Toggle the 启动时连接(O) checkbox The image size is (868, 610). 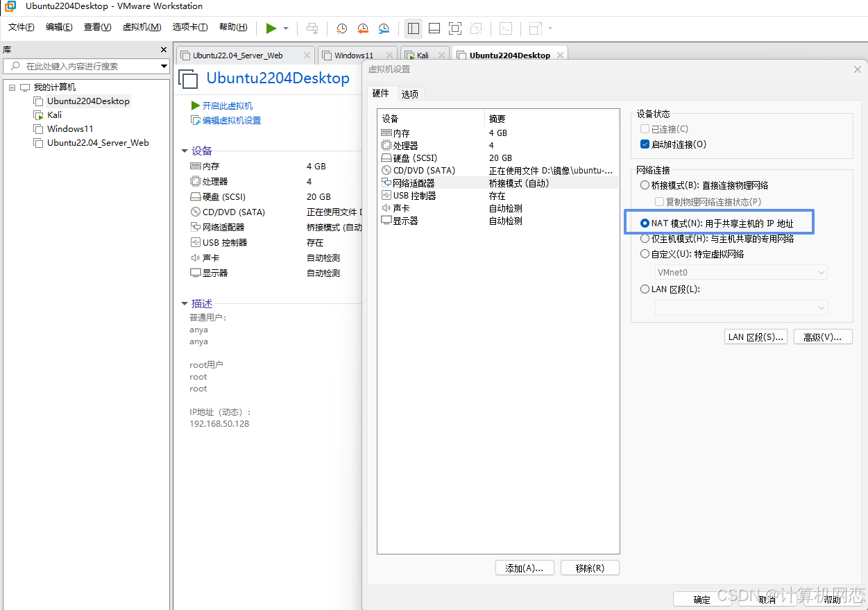point(645,144)
